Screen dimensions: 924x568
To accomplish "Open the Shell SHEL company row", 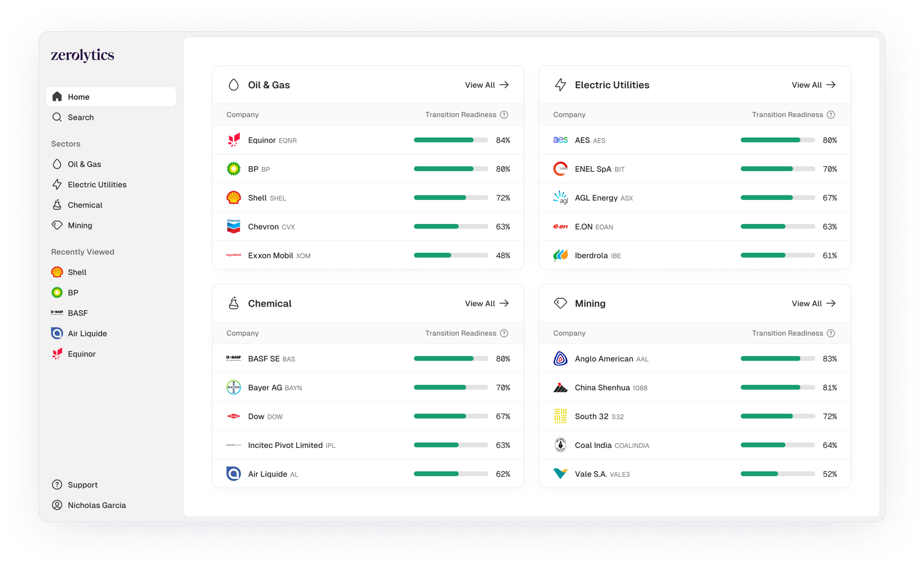I will pos(368,198).
